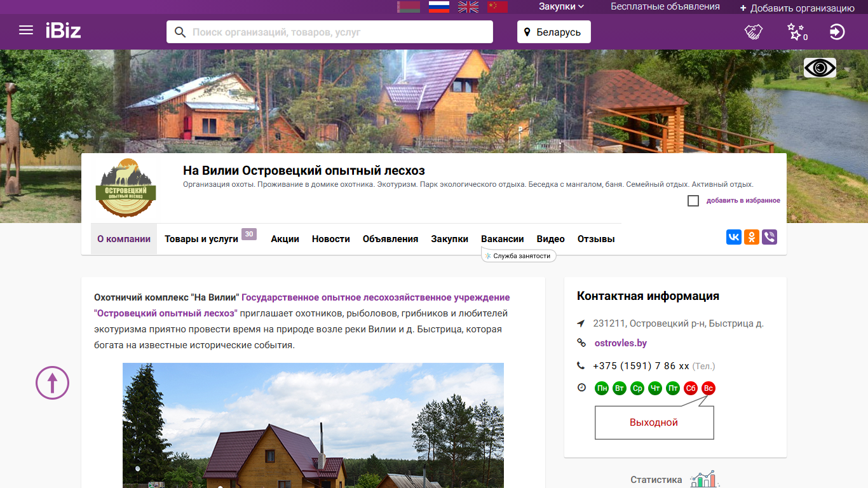Click the login arrow icon
868x488 pixels.
pyautogui.click(x=837, y=32)
